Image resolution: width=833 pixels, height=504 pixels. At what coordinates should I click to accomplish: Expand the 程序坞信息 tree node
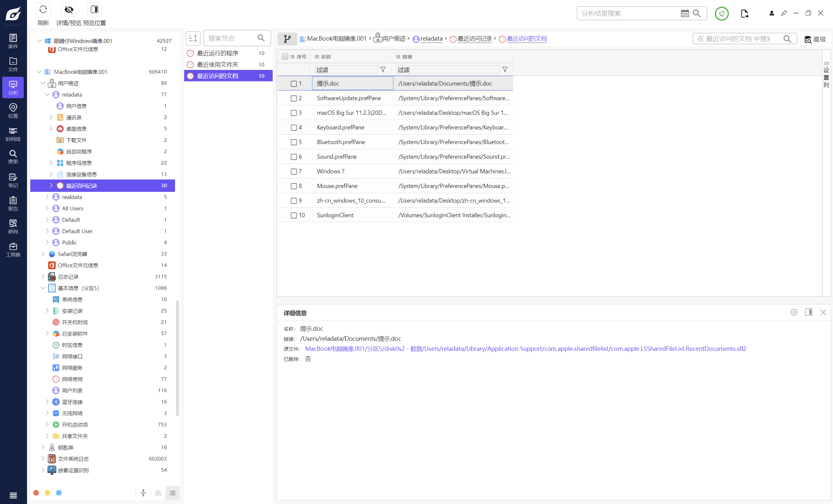pyautogui.click(x=51, y=163)
